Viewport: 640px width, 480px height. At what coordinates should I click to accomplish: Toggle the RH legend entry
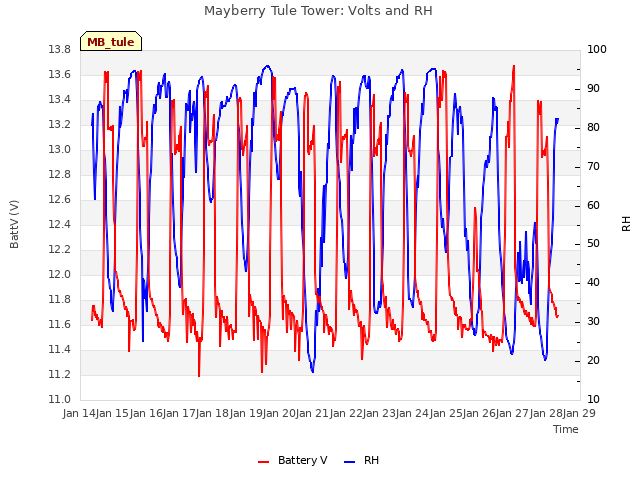[362, 460]
